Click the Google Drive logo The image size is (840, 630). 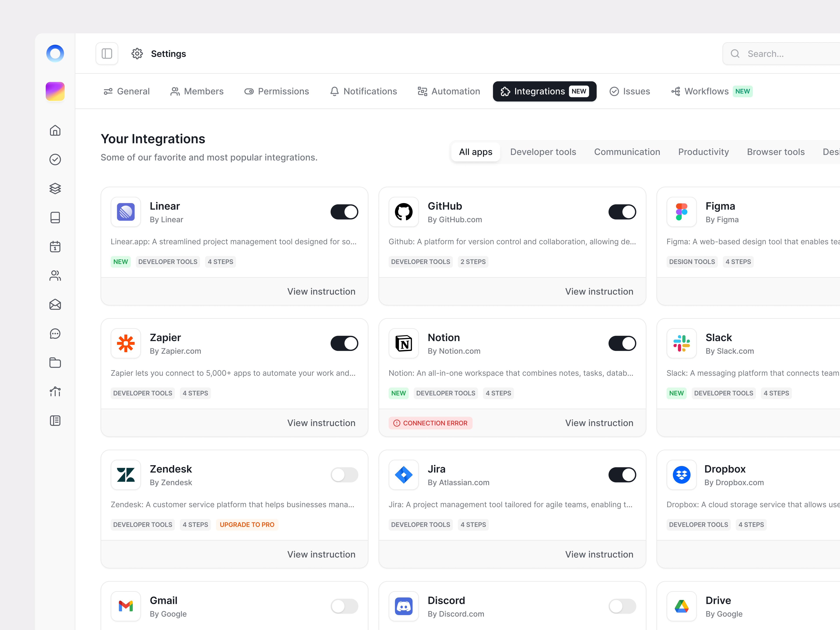[682, 606]
